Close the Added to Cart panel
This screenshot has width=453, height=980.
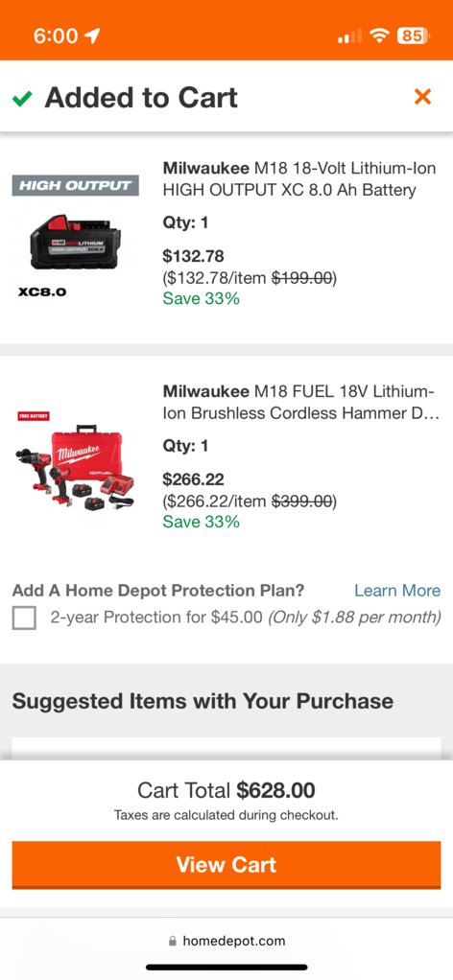point(423,97)
